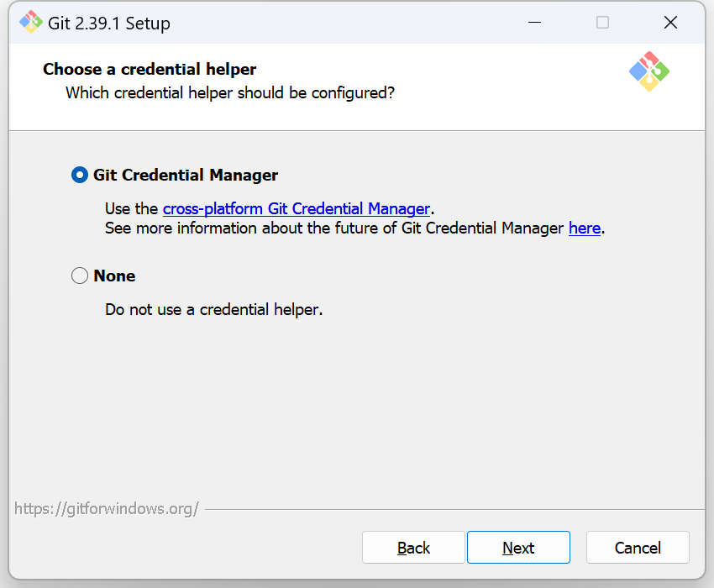Screen dimensions: 714x588
Task: Click the "Git 2.39.1 Setup" window title
Action: [x=109, y=24]
